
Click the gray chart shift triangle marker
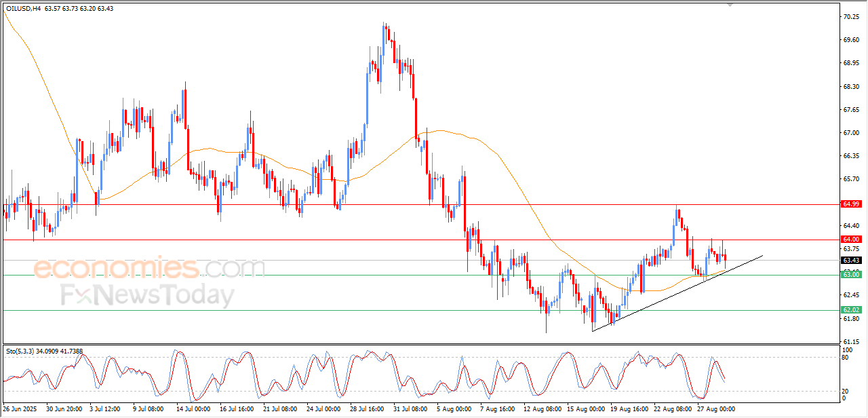coord(730,4)
